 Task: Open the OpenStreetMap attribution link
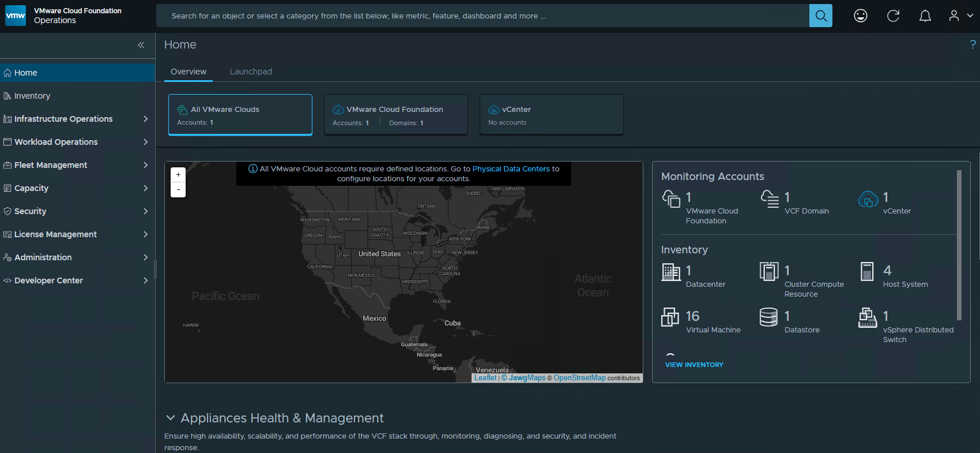[580, 378]
